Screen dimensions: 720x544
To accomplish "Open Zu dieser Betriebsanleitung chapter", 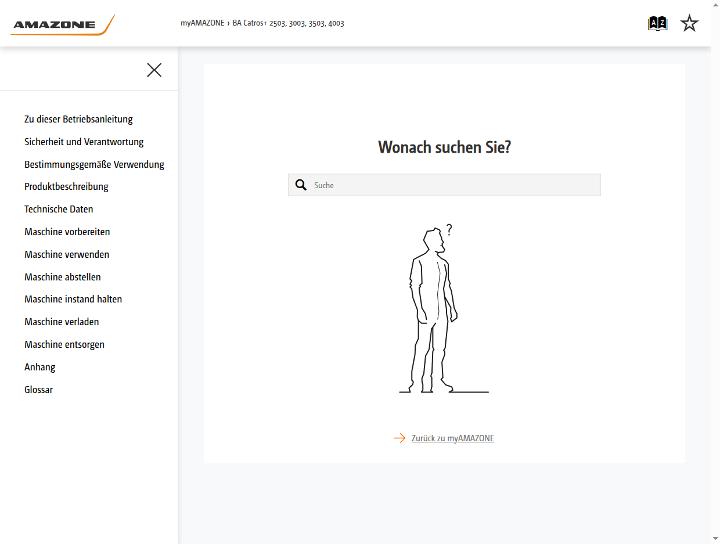I will pyautogui.click(x=79, y=119).
